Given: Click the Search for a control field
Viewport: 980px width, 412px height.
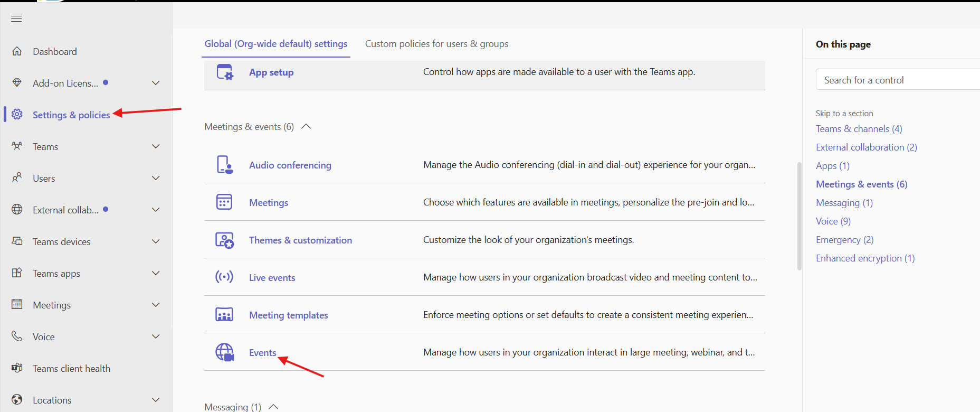Looking at the screenshot, I should click(898, 80).
